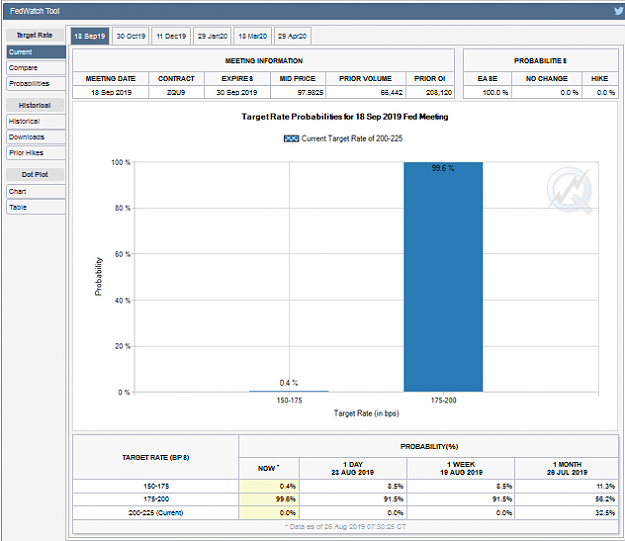Click the 0.4 % bar label
This screenshot has height=541, width=625.
click(x=289, y=383)
